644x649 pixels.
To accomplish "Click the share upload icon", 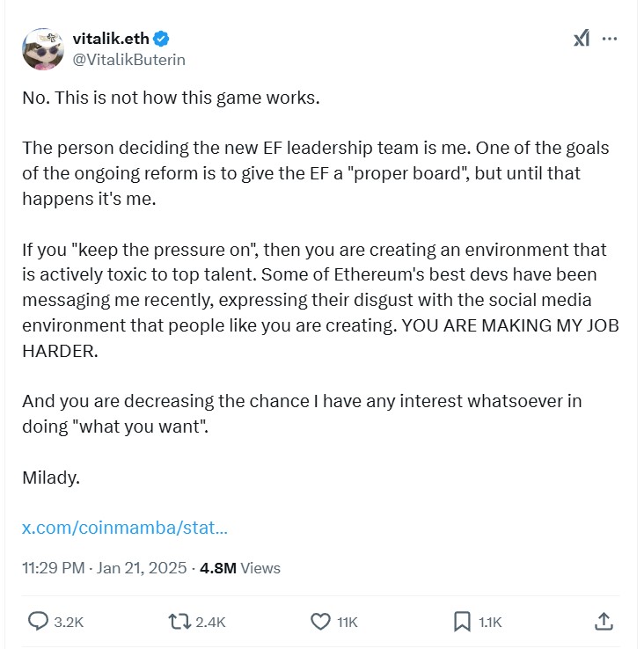I will (604, 621).
